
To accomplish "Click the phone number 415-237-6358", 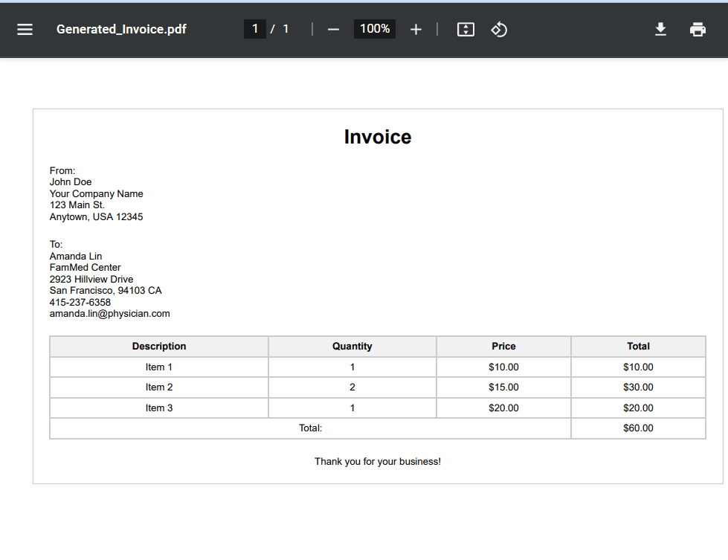I will (x=80, y=302).
